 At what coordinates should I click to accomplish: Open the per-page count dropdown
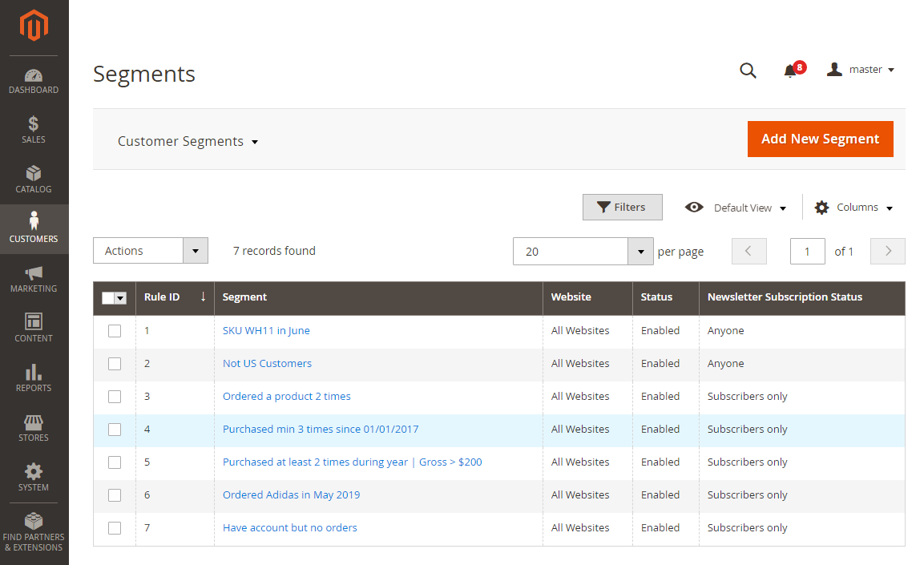(640, 251)
